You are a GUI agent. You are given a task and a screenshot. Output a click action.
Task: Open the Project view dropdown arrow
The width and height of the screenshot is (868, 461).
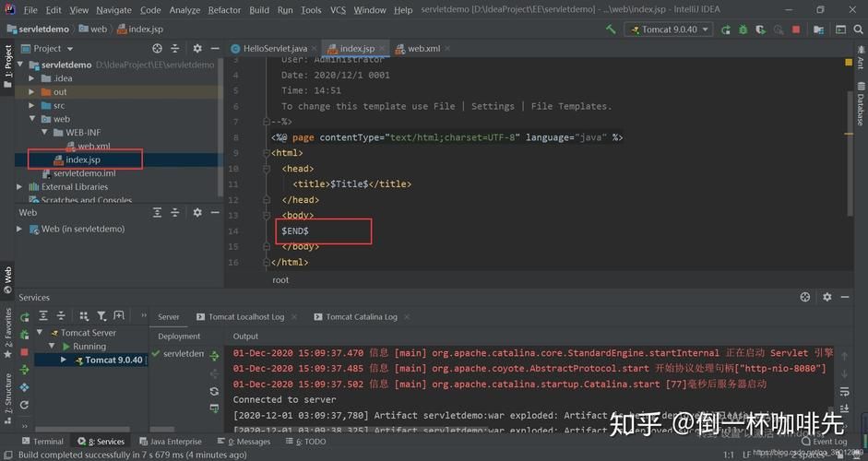click(70, 49)
